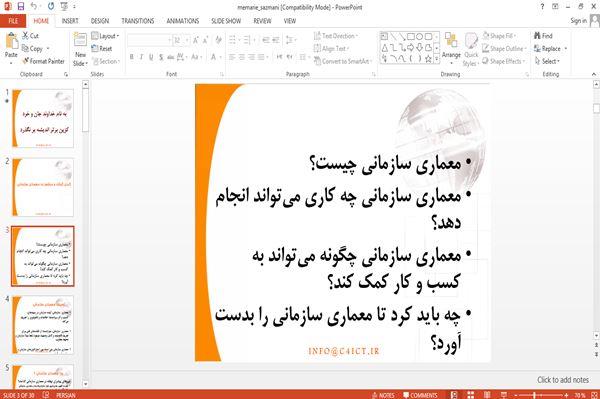Screen dimensions: 600x399
Task: Open the Layout dropdown
Action: (x=105, y=36)
